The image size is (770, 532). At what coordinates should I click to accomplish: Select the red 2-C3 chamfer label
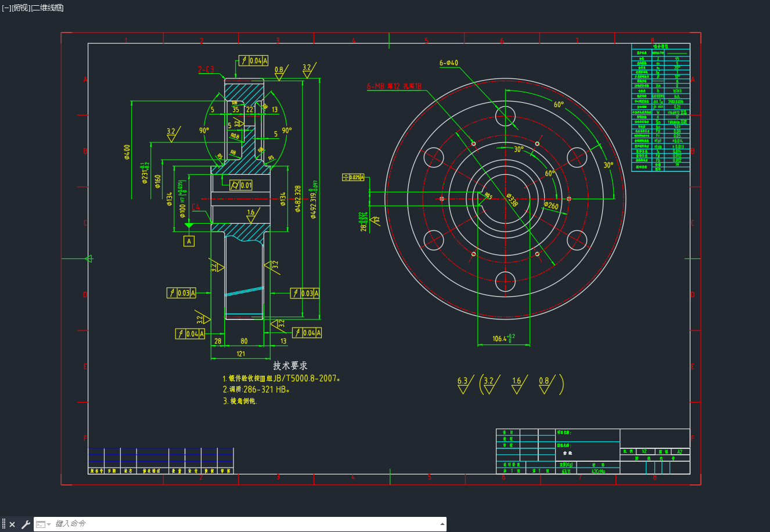pyautogui.click(x=206, y=70)
